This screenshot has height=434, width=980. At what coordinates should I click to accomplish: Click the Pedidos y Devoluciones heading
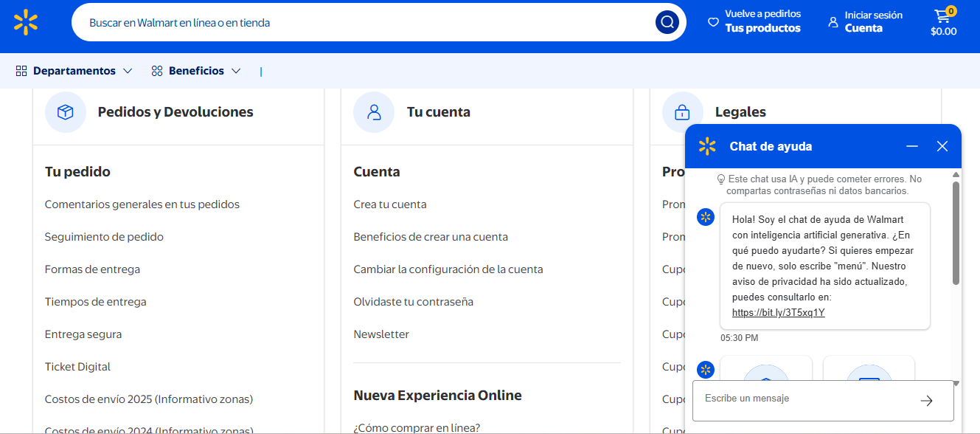pos(176,112)
